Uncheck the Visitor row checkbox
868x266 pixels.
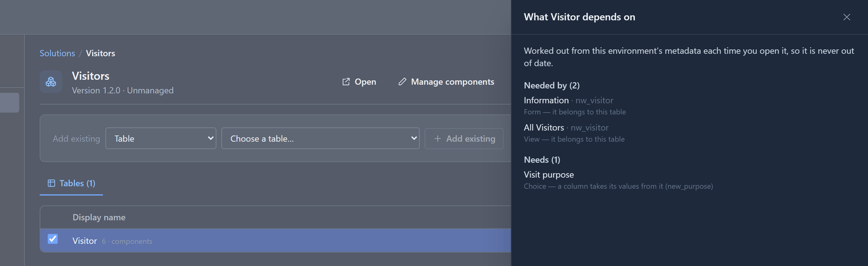pyautogui.click(x=53, y=239)
